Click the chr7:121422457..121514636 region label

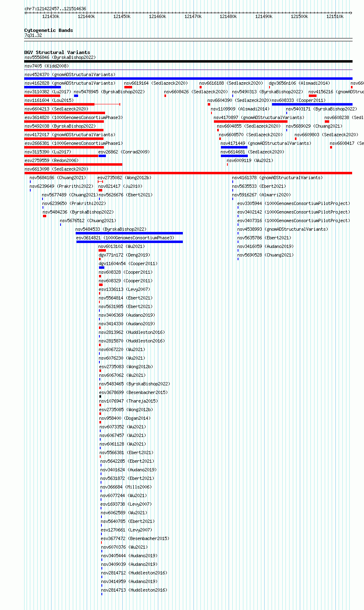tap(55, 9)
